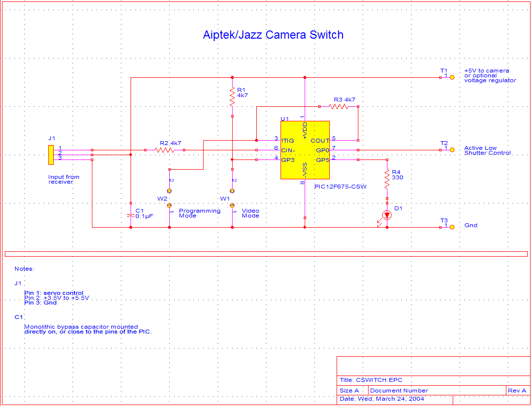
Task: Select resistor R4 zigzag symbol
Action: pos(387,179)
